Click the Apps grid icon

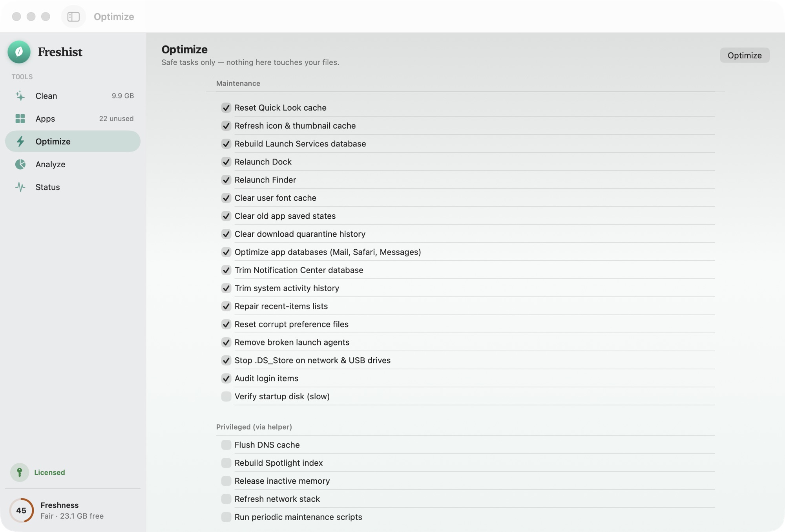pos(20,119)
